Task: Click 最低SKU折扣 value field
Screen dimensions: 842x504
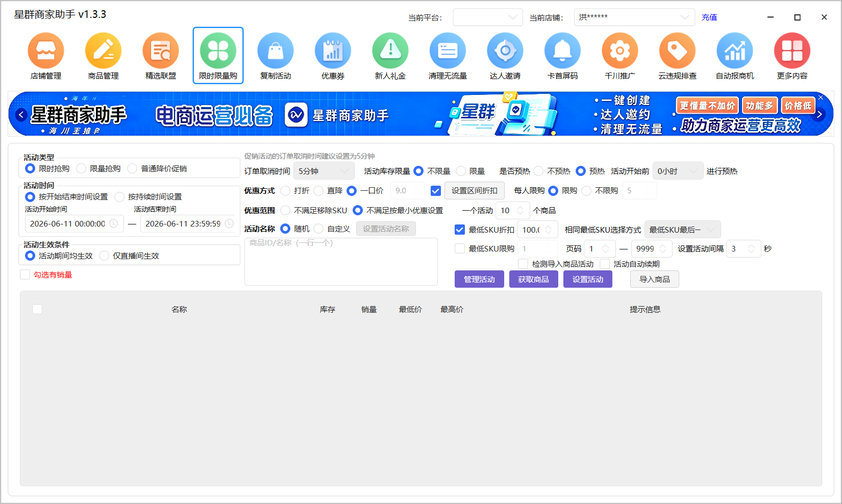Action: tap(537, 230)
